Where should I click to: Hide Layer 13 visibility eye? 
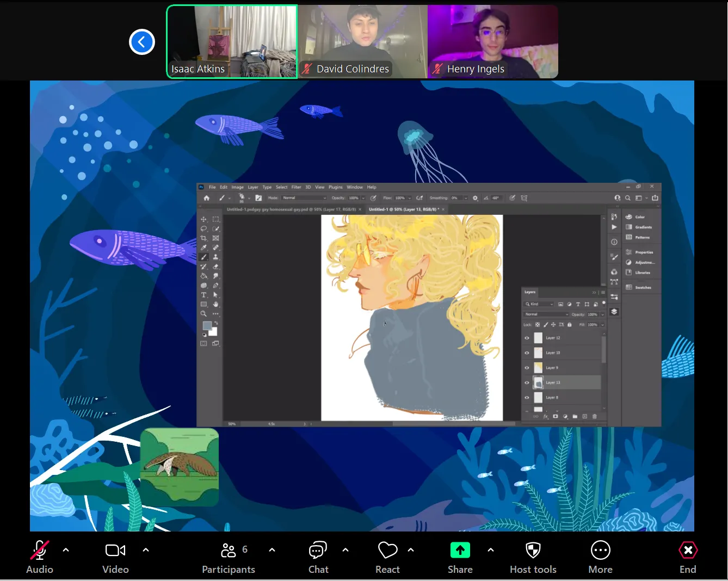(527, 382)
